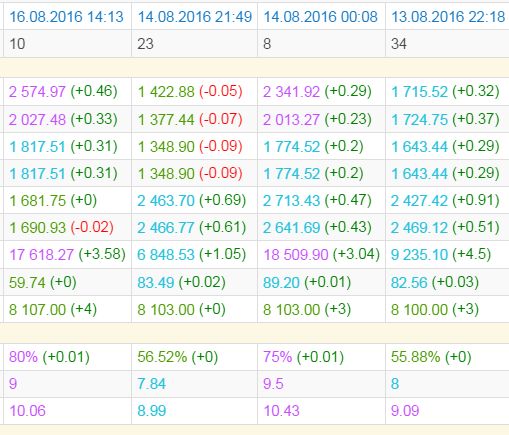The width and height of the screenshot is (509, 435).
Task: Click the value 17 618.27 (+3.58)
Action: pyautogui.click(x=67, y=255)
